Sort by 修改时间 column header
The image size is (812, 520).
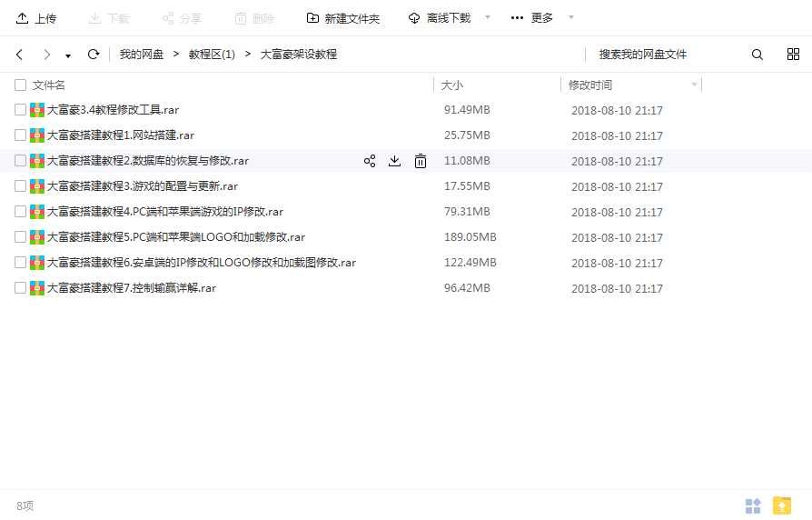[x=590, y=85]
